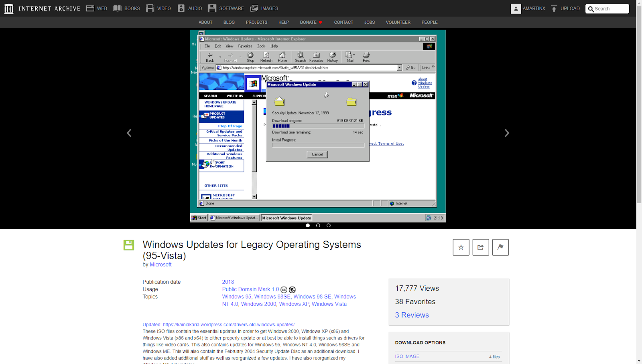The height and width of the screenshot is (364, 642).
Task: Click the AMARTINX username text
Action: click(x=534, y=8)
